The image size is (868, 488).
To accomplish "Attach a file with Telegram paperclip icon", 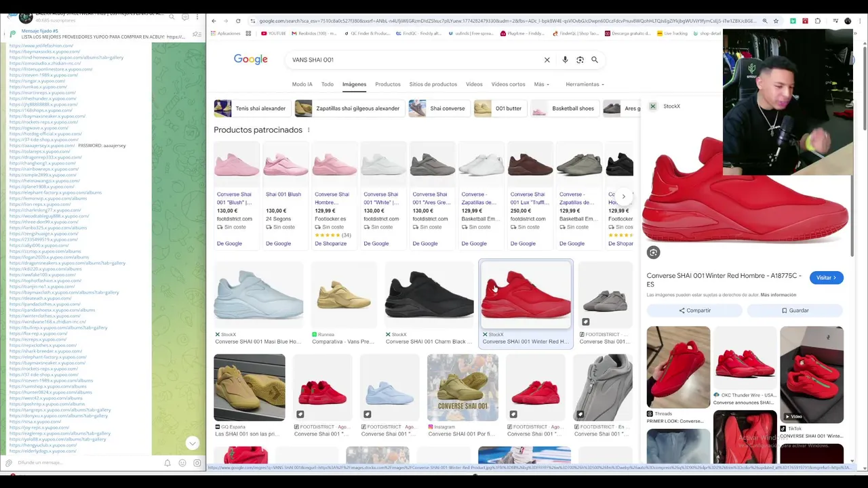I will pyautogui.click(x=9, y=463).
